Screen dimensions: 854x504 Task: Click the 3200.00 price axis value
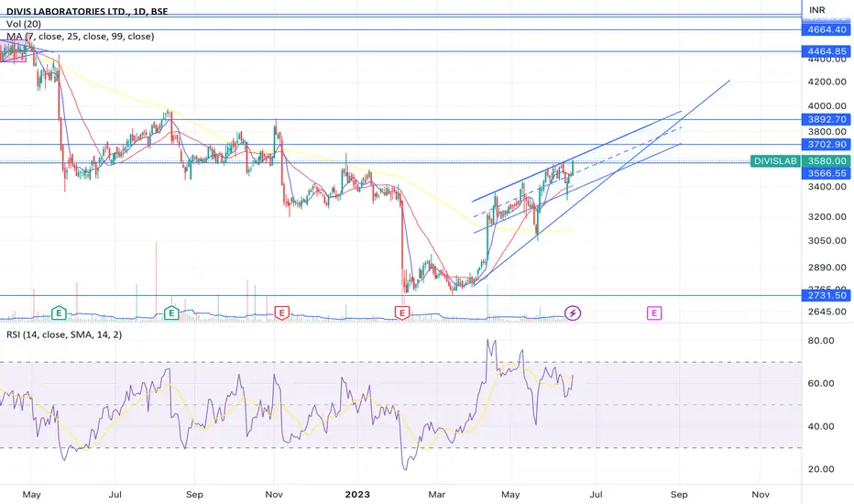[827, 217]
